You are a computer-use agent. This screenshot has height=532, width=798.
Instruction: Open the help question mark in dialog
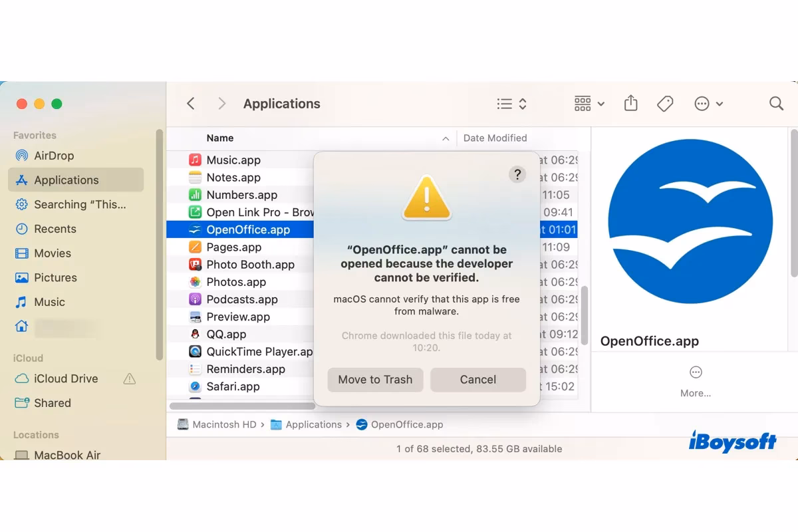(517, 174)
